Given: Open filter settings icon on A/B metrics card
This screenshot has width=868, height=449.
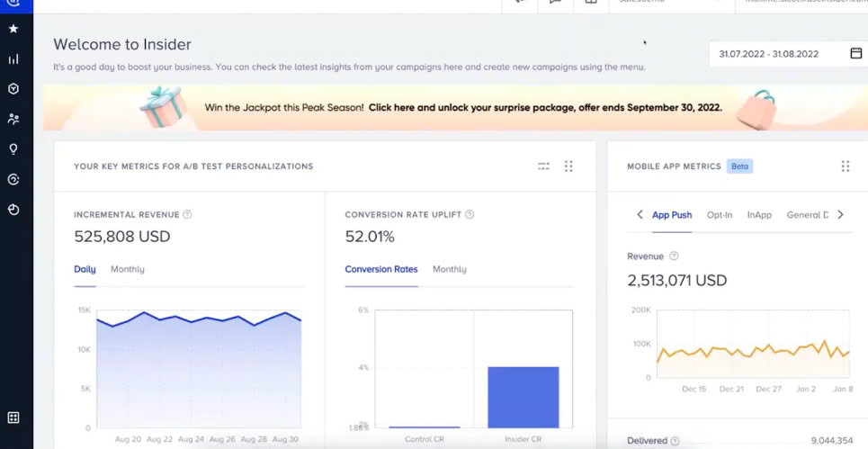Looking at the screenshot, I should 543,166.
